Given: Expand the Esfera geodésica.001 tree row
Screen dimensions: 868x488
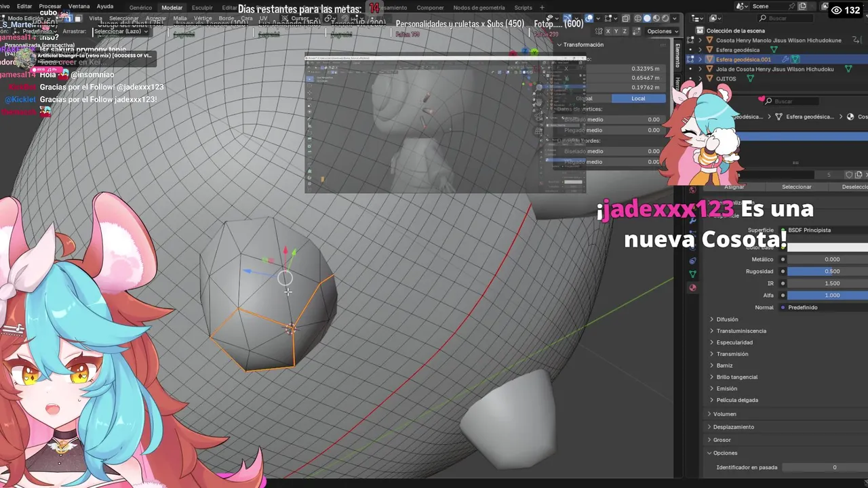Looking at the screenshot, I should (700, 60).
